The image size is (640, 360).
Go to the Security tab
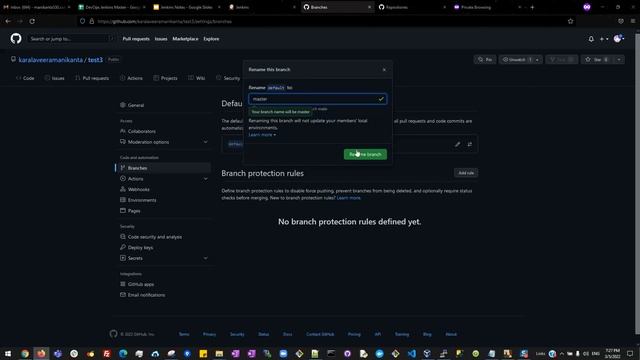[x=228, y=78]
